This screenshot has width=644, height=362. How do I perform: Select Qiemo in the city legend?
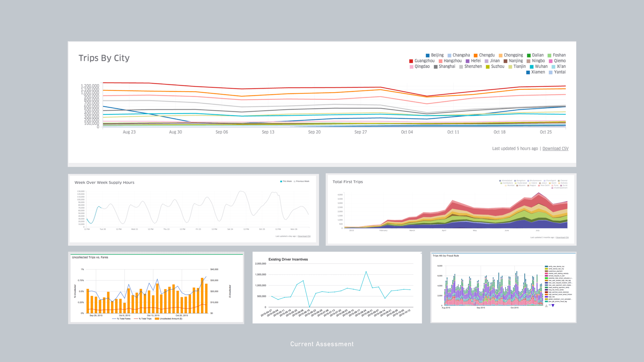tap(557, 61)
